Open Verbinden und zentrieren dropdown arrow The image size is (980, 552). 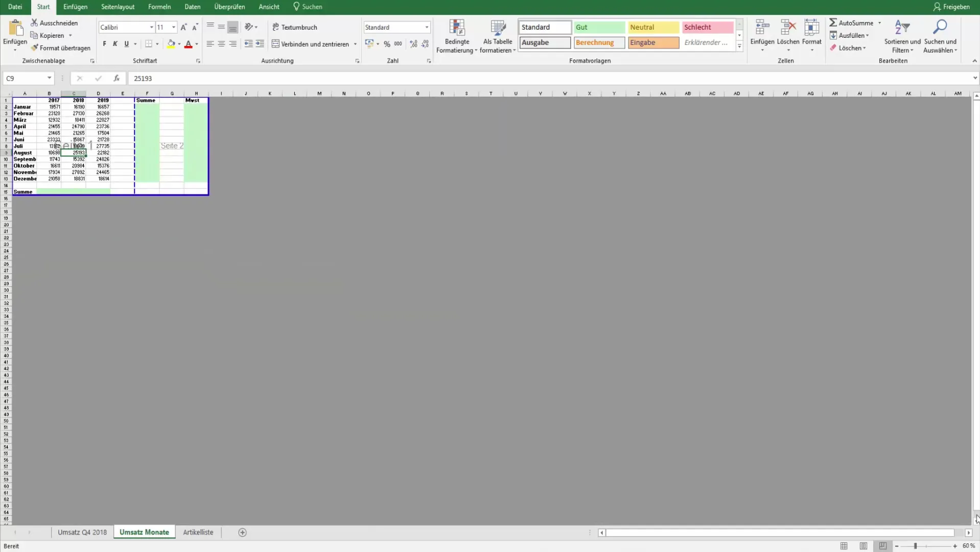[355, 44]
